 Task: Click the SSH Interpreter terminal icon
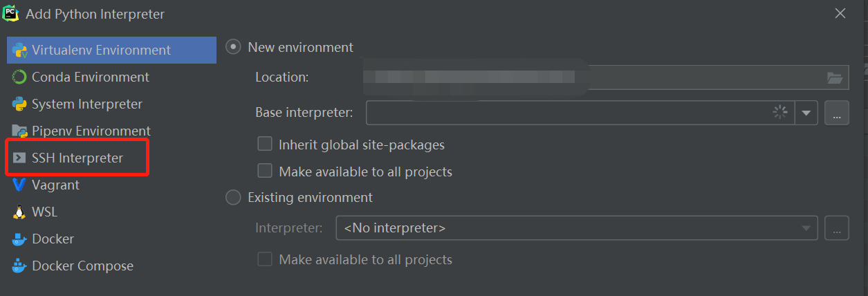(19, 158)
